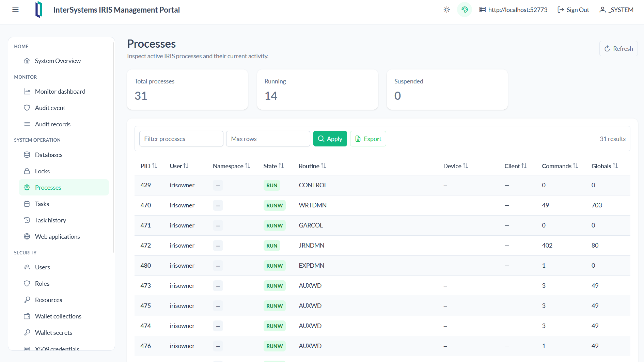This screenshot has height=362, width=644.
Task: Click the Tasks calendar icon
Action: click(27, 204)
